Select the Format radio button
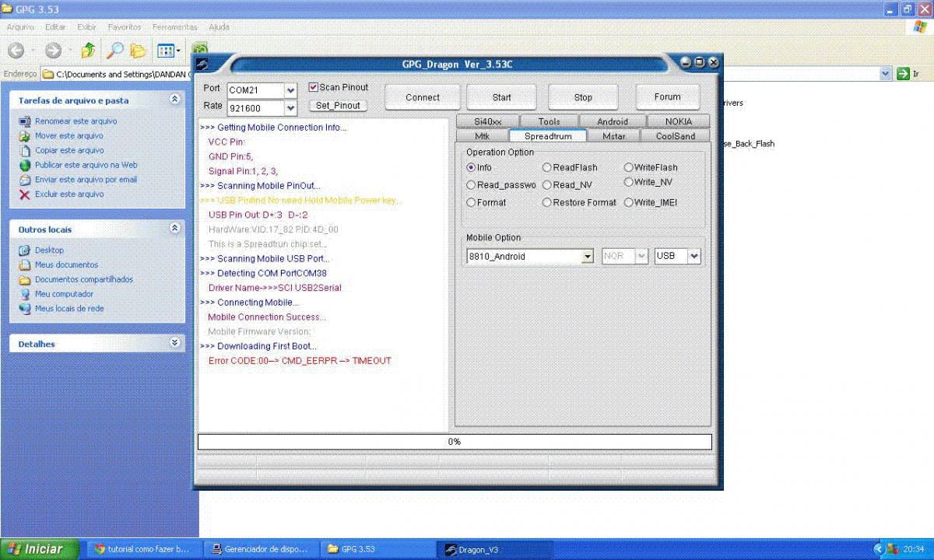 tap(471, 203)
